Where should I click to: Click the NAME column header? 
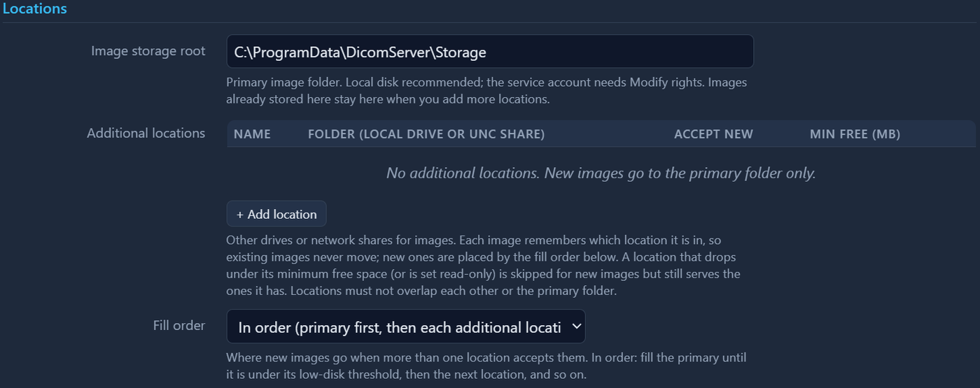point(252,134)
